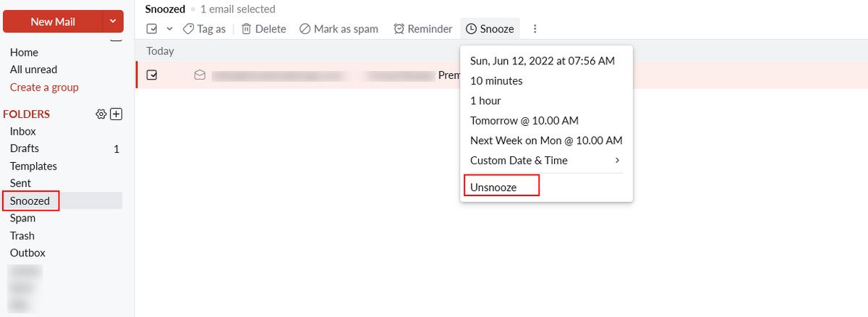
Task: Open the Sent folder
Action: point(20,183)
